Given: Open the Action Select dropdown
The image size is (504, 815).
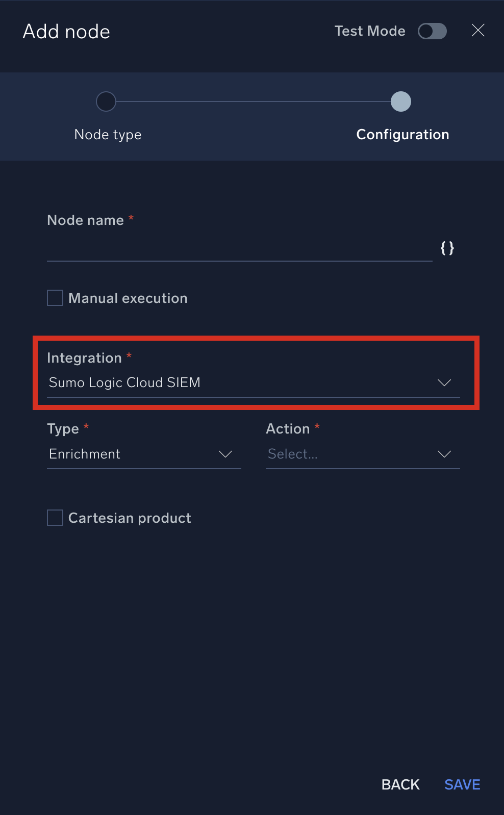Looking at the screenshot, I should pos(362,454).
